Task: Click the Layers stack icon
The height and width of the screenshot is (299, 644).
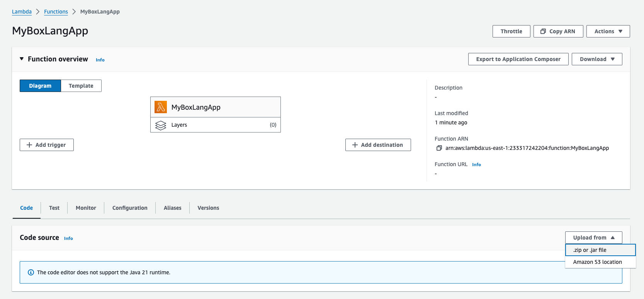Action: click(160, 125)
